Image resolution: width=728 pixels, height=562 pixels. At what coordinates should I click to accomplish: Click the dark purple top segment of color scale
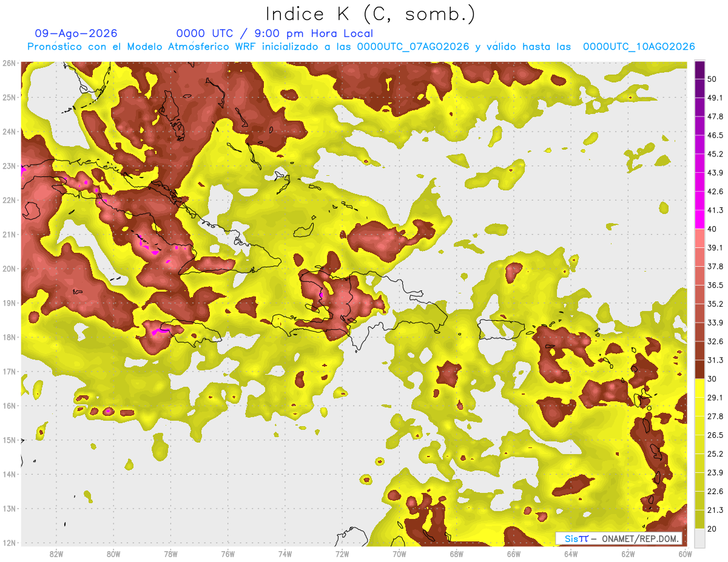pos(699,70)
